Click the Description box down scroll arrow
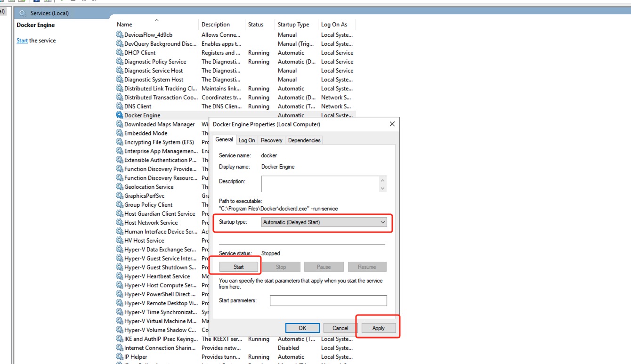631x364 pixels. pos(383,188)
